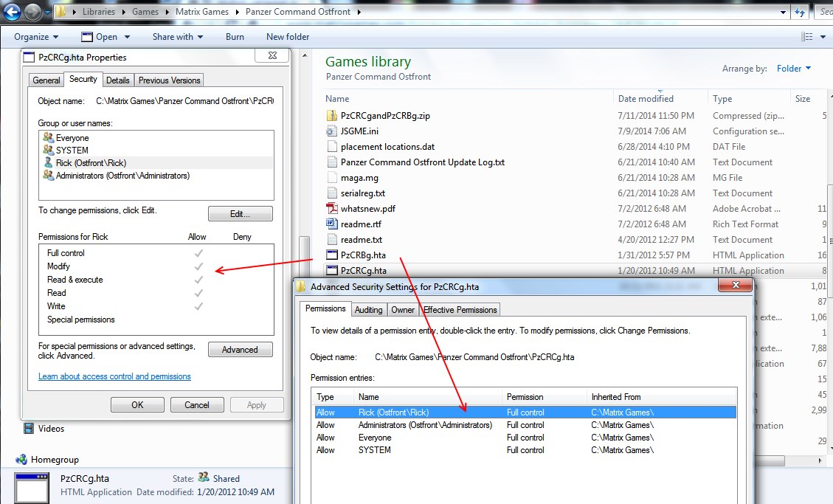Viewport: 833px width, 504px height.
Task: Select Rick (Ostfront\Rick) permission entry
Action: [525, 412]
